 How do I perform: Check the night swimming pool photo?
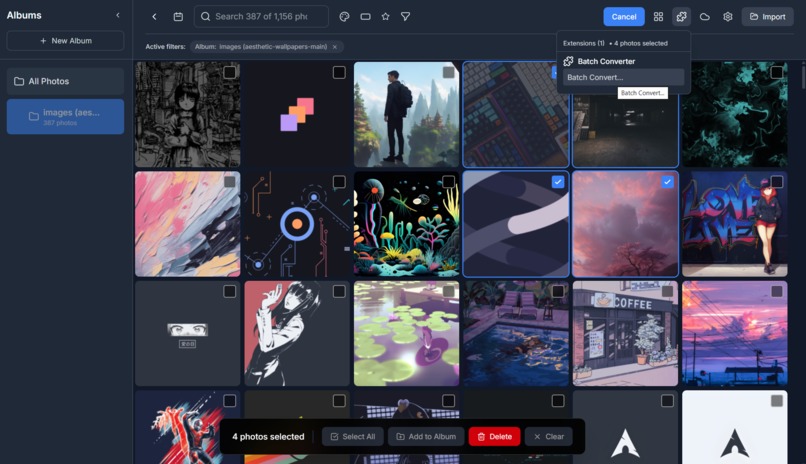click(x=558, y=291)
